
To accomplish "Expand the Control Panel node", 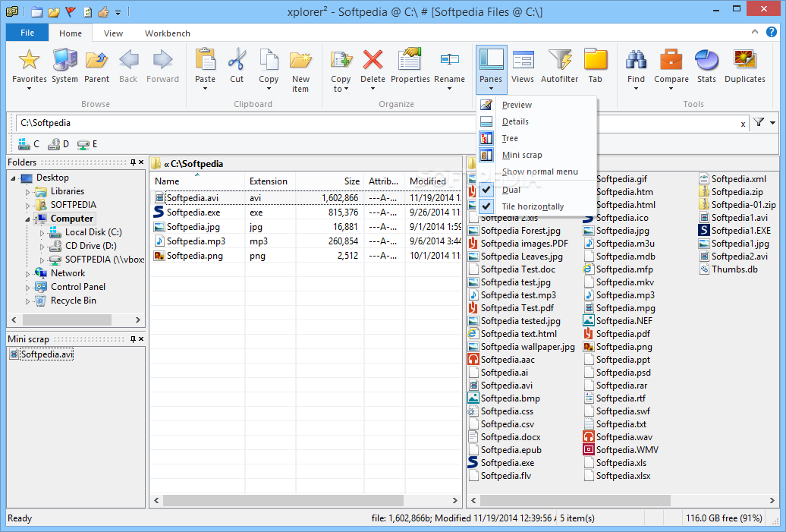I will coord(27,288).
